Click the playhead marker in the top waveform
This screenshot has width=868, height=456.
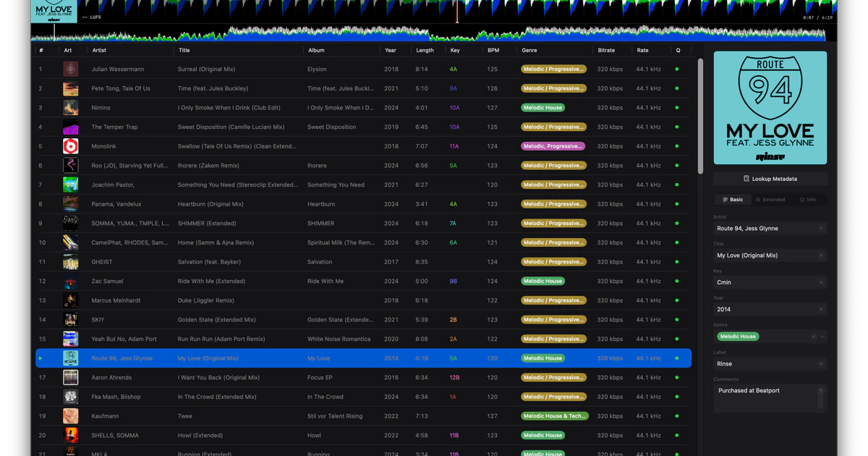456,12
